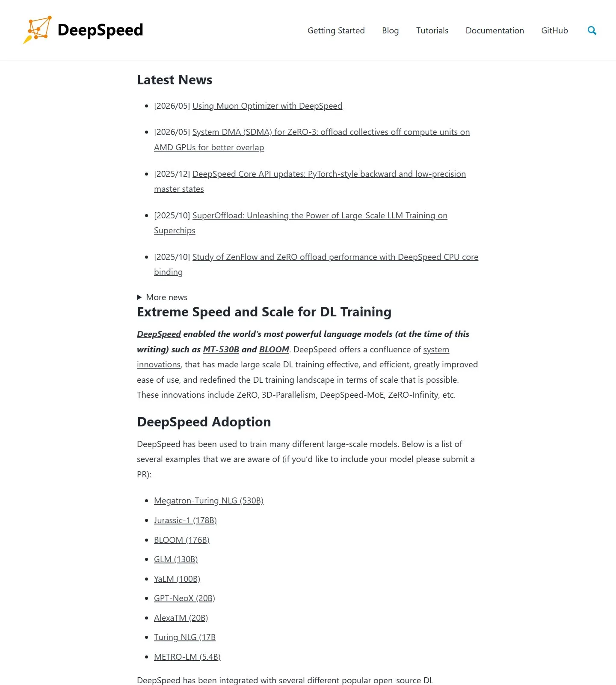Viewport: 616px width, 685px height.
Task: Click the search magnifier icon
Action: [x=592, y=30]
